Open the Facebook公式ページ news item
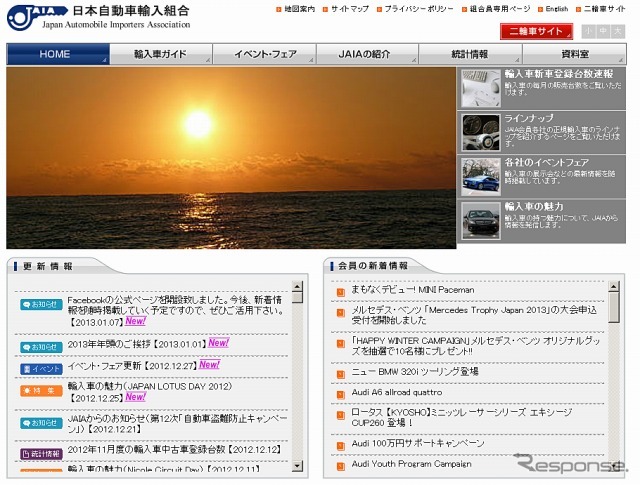Screen dimensions: 640x485 point(176,311)
